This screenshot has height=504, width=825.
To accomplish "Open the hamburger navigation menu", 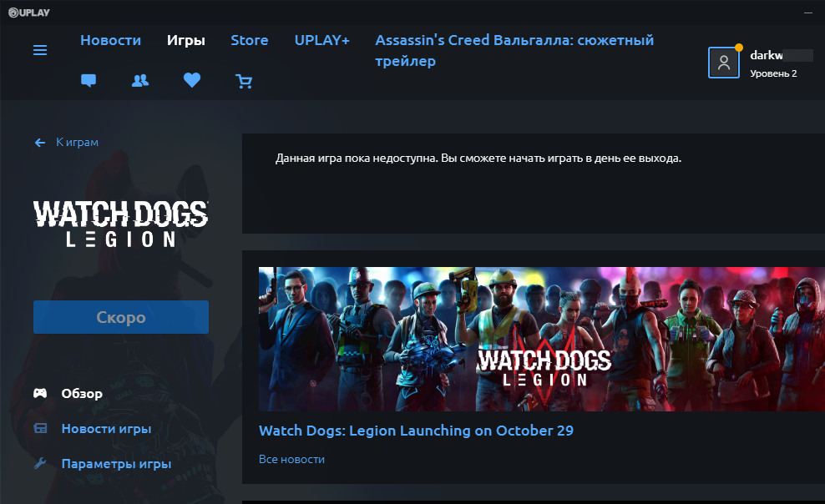I will [x=40, y=50].
